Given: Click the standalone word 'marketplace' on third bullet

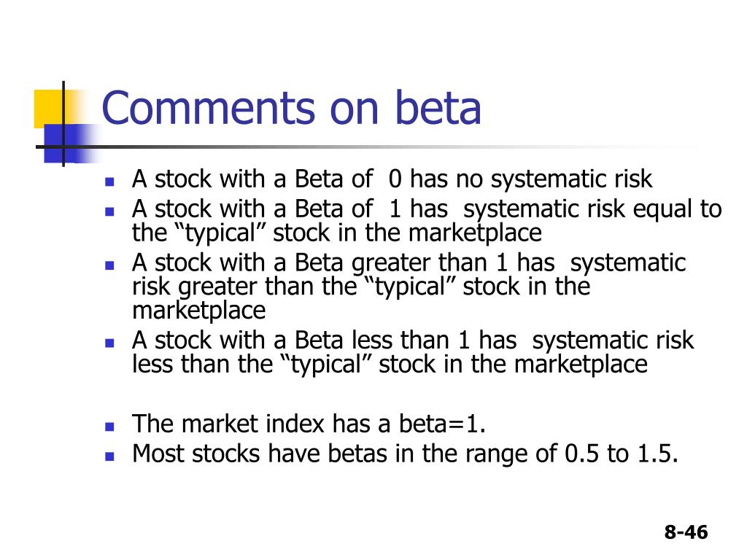Looking at the screenshot, I should pos(199,311).
